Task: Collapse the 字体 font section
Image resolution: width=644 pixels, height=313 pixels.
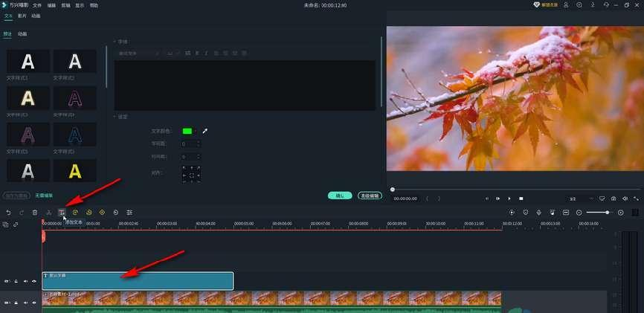Action: 115,42
